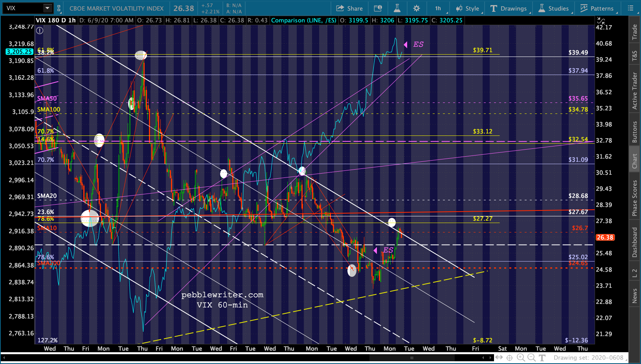The image size is (641, 364).
Task: Open the flask (thinkScript lab) icon
Action: click(397, 8)
